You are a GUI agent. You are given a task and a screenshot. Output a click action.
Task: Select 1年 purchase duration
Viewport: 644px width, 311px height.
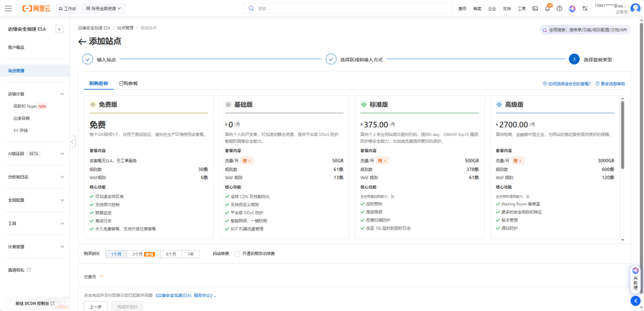tap(191, 254)
